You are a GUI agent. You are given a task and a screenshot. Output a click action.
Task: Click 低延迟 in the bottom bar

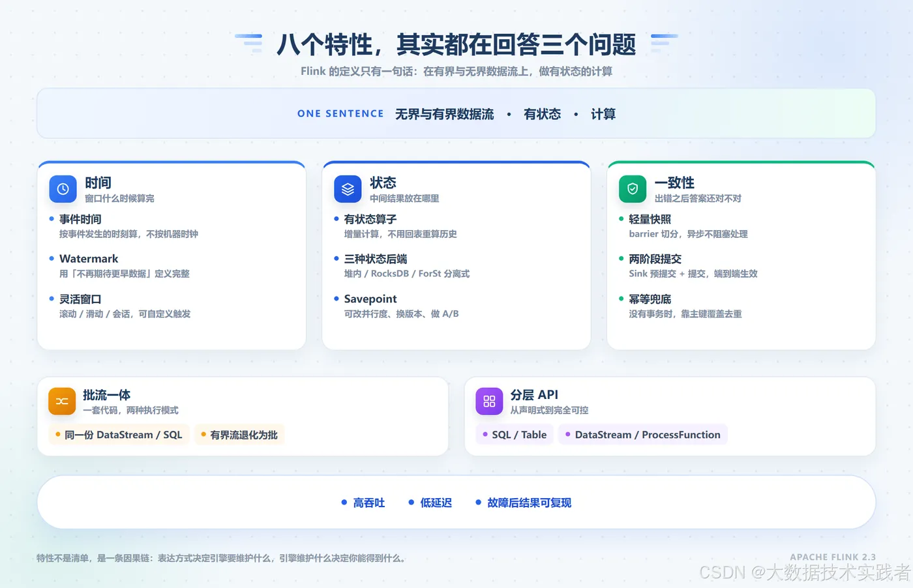[436, 503]
